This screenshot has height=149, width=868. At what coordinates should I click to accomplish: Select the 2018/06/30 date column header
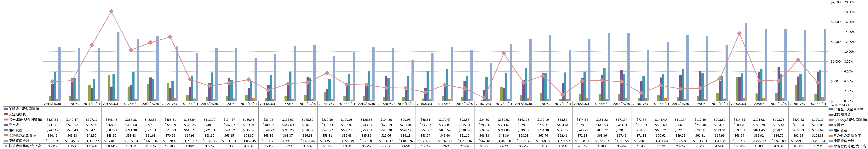(602, 104)
